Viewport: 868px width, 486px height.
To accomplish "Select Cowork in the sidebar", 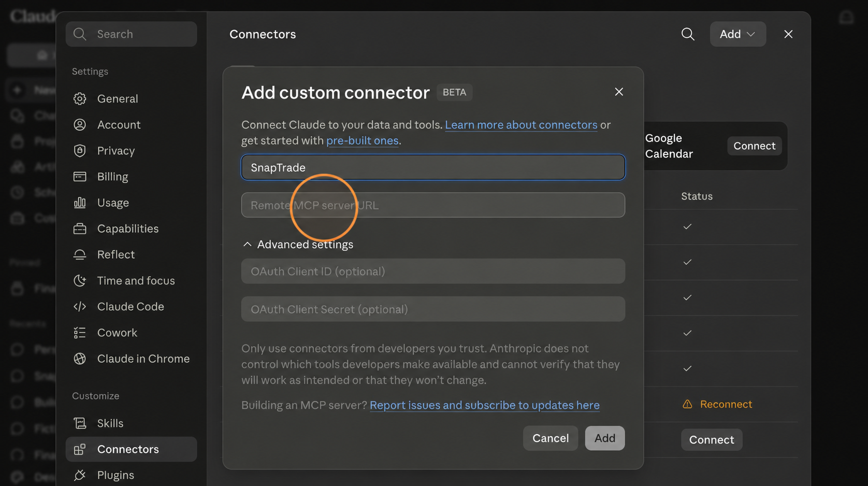I will (x=131, y=333).
